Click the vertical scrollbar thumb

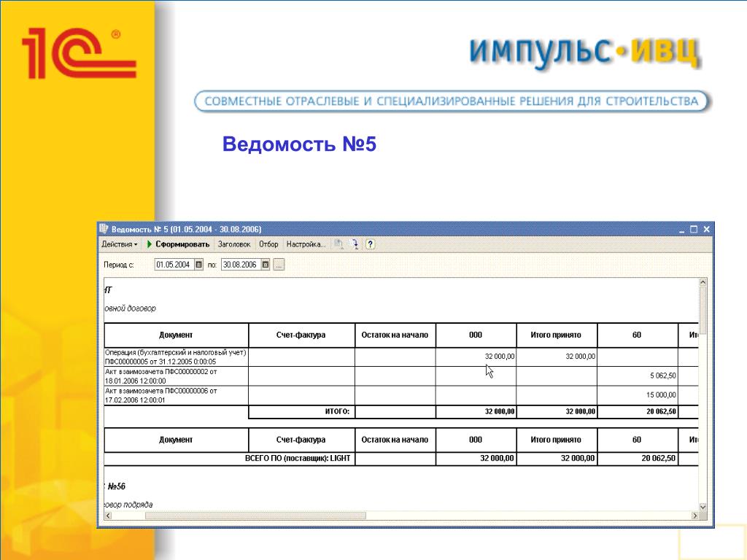[703, 311]
